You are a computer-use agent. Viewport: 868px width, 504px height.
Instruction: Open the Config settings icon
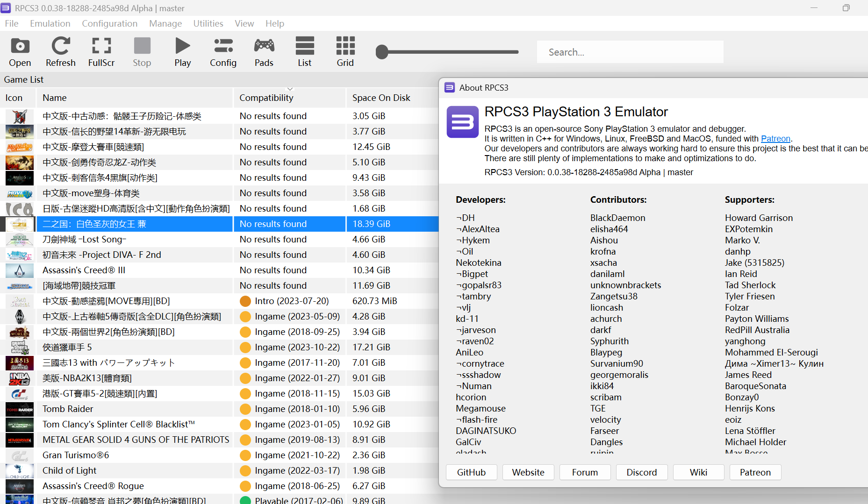point(223,52)
